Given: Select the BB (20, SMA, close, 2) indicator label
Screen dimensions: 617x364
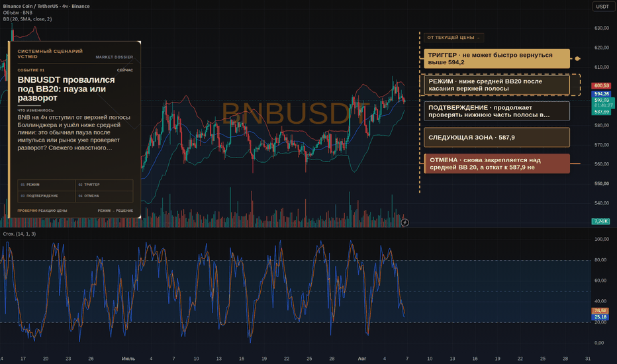Looking at the screenshot, I should (x=27, y=19).
